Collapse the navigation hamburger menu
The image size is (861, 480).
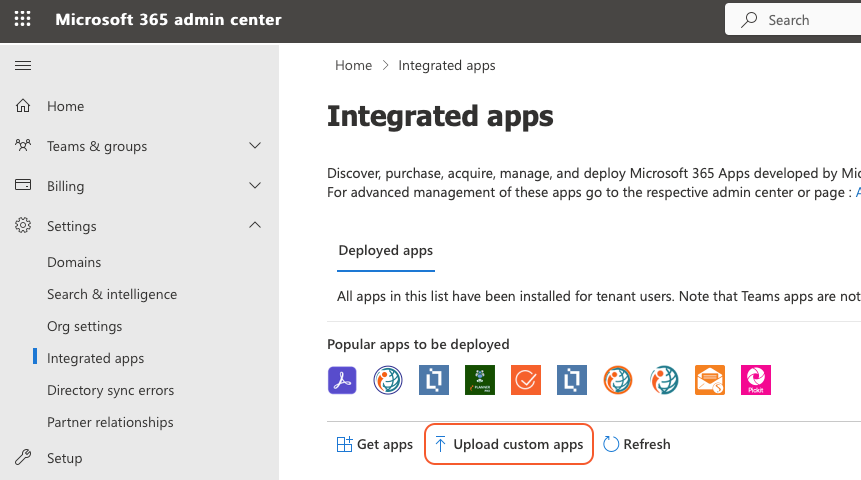coord(23,66)
